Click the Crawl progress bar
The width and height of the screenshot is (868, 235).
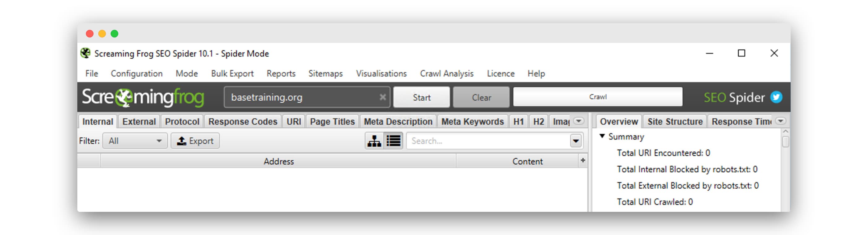tap(598, 97)
